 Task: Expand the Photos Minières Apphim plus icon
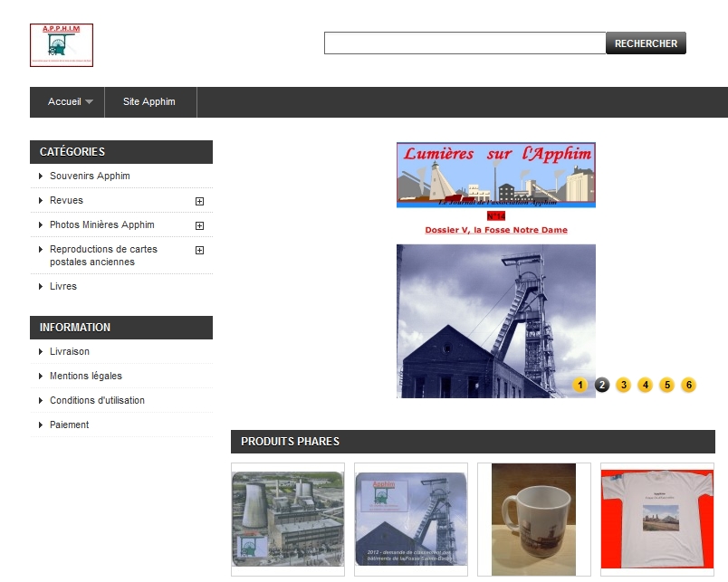pyautogui.click(x=199, y=225)
